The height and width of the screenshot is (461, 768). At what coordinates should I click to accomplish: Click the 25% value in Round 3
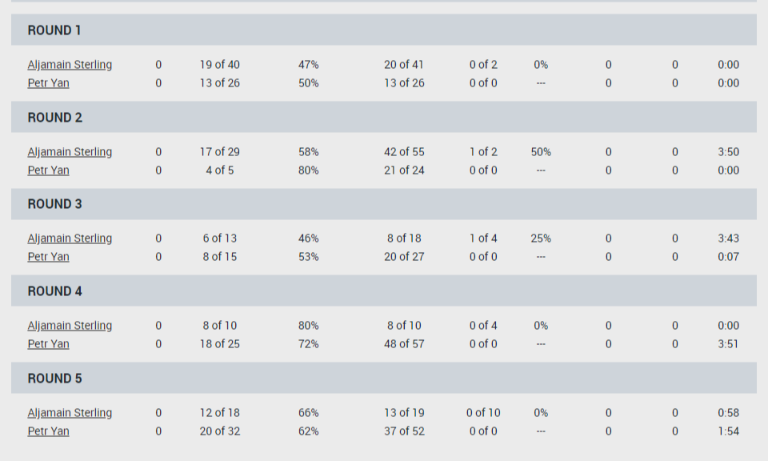541,239
